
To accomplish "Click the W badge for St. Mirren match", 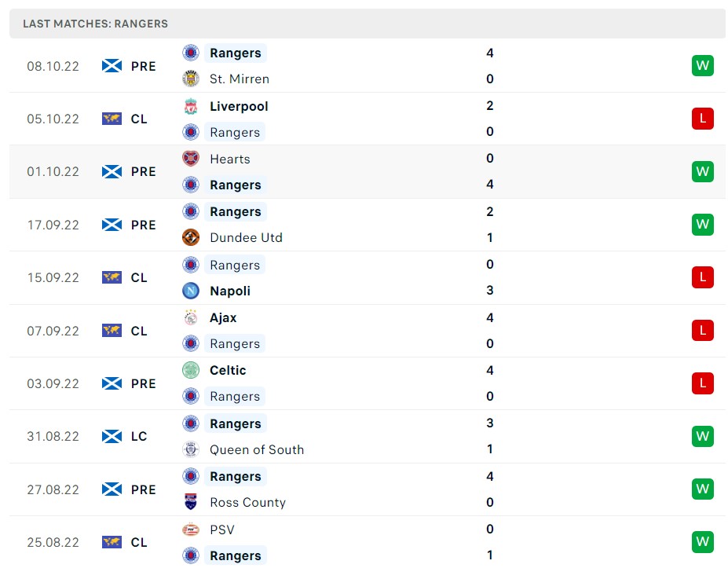I will point(703,66).
